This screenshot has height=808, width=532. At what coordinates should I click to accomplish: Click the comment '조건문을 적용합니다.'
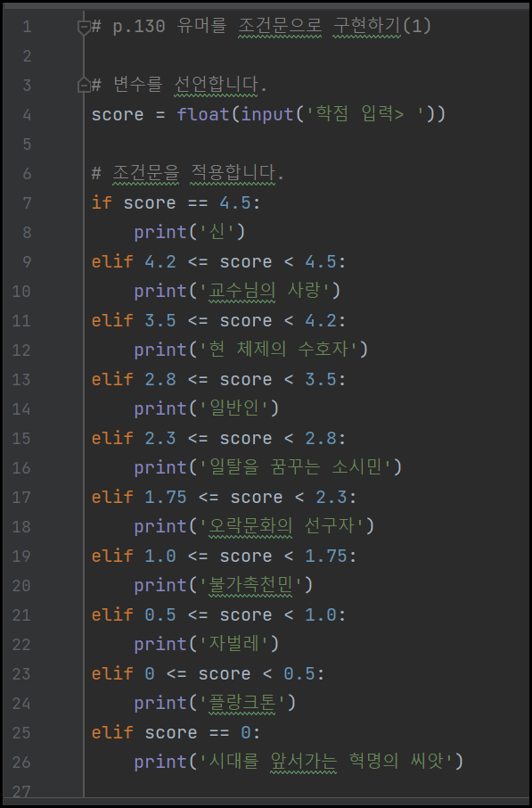click(x=198, y=173)
